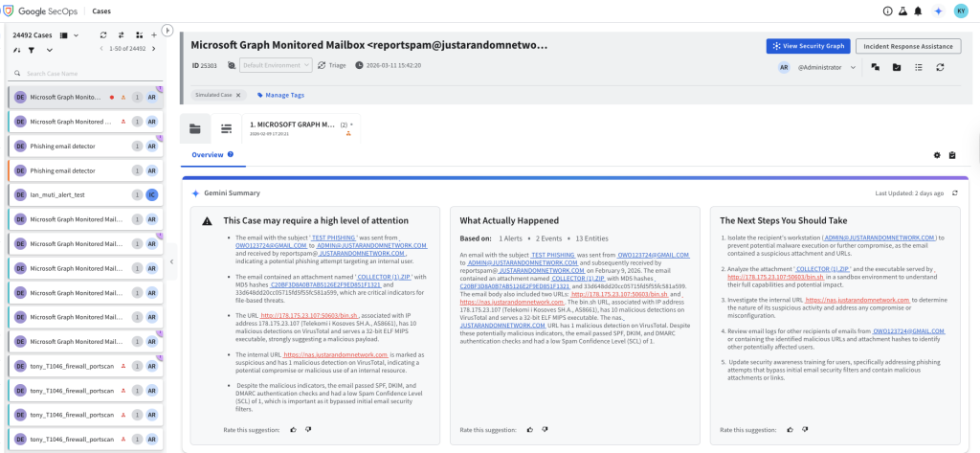Go to the previous page of cases
980x453 pixels.
pyautogui.click(x=101, y=49)
